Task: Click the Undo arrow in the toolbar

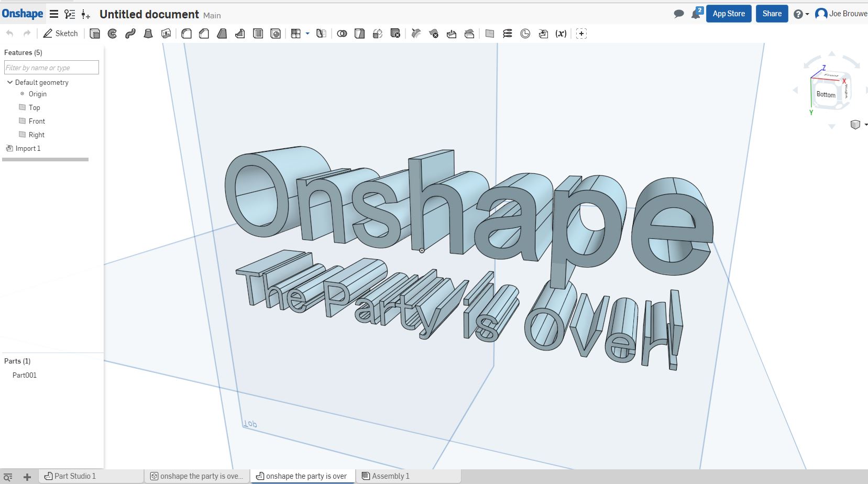Action: point(9,34)
